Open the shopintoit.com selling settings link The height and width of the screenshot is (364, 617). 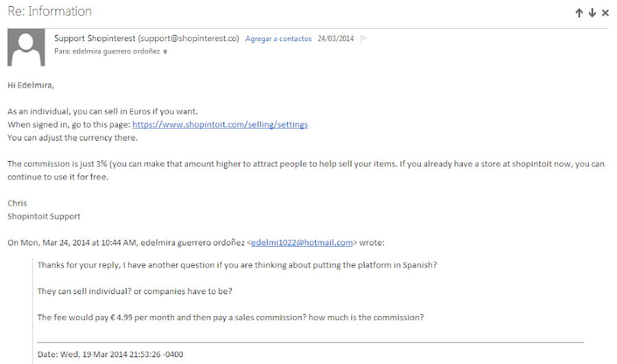point(219,124)
